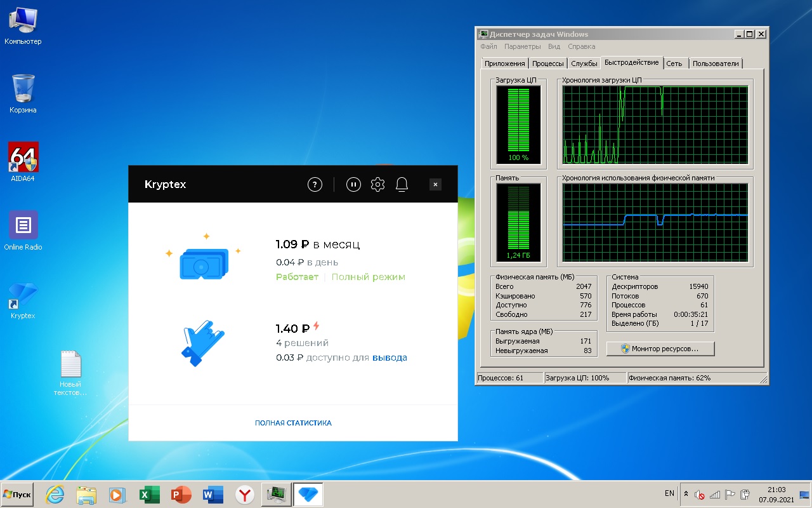Click EN language indicator

[669, 493]
